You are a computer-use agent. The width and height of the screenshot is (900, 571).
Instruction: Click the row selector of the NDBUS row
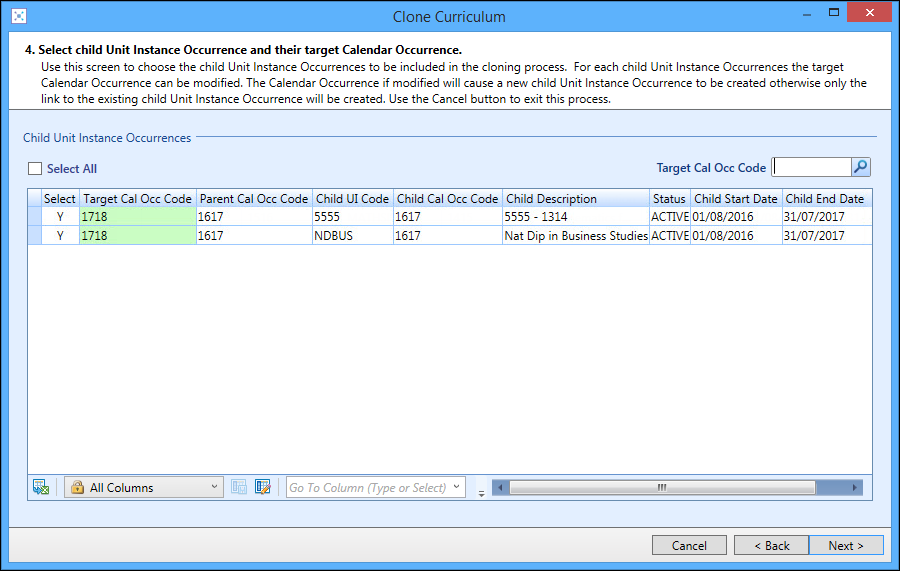[x=34, y=235]
